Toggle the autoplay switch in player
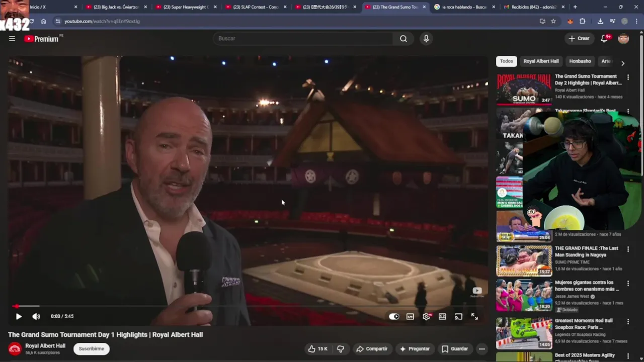Image resolution: width=644 pixels, height=362 pixels. 394,316
